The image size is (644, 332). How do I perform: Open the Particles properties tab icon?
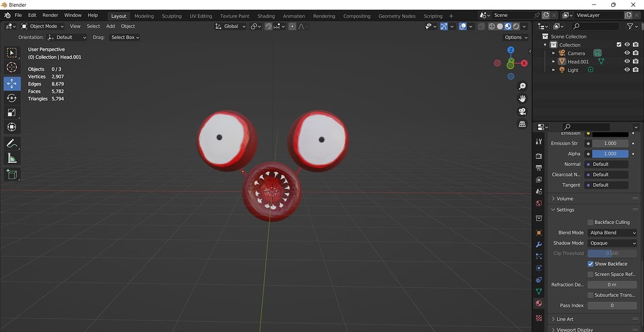[539, 256]
